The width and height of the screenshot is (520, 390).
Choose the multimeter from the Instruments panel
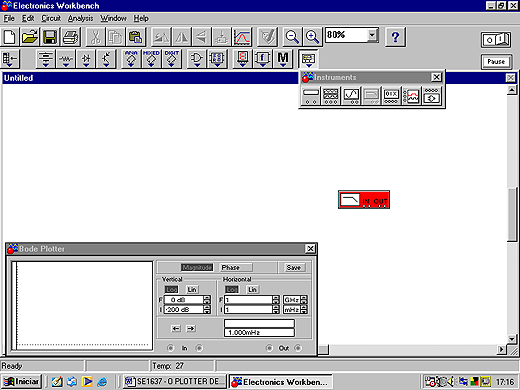tap(311, 96)
